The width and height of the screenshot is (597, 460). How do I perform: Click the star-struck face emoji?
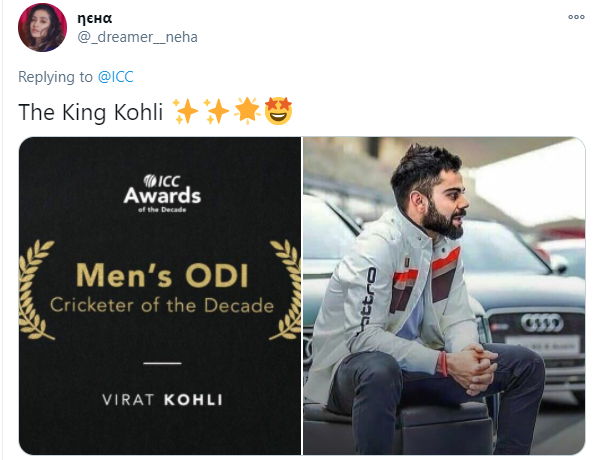(x=278, y=111)
